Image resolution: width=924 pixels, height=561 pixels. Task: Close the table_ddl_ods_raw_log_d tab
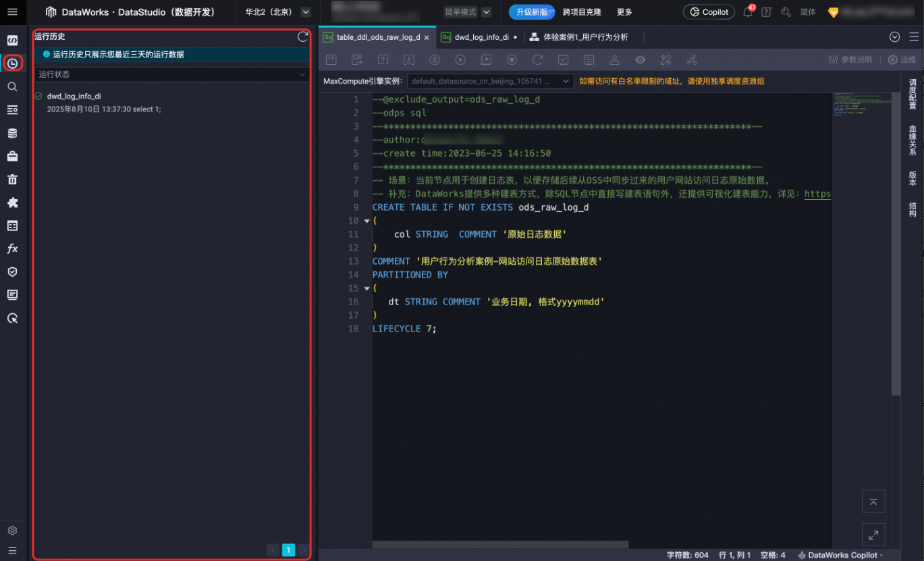(427, 38)
